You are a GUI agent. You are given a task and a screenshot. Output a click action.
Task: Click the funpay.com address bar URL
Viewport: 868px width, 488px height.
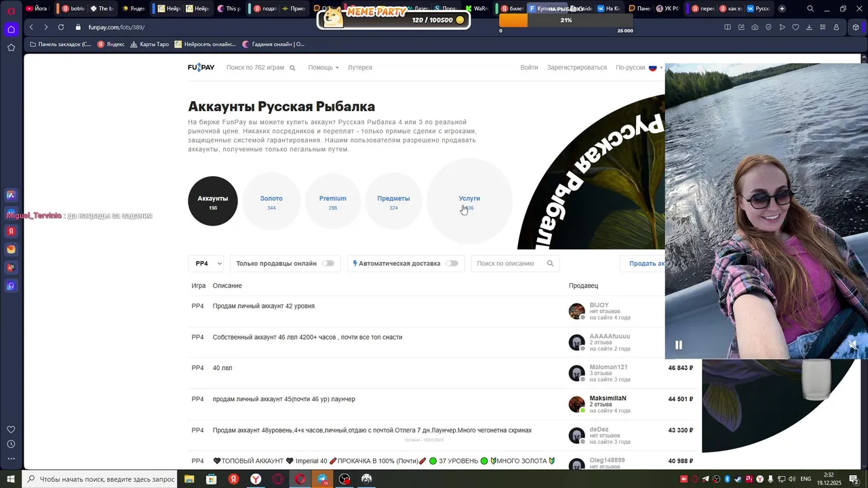pyautogui.click(x=116, y=27)
